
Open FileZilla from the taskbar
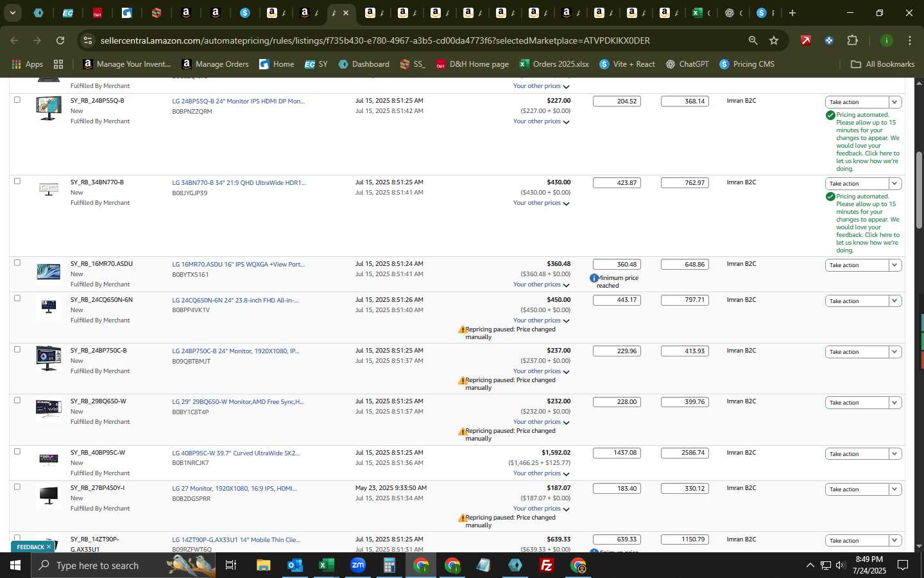[547, 565]
